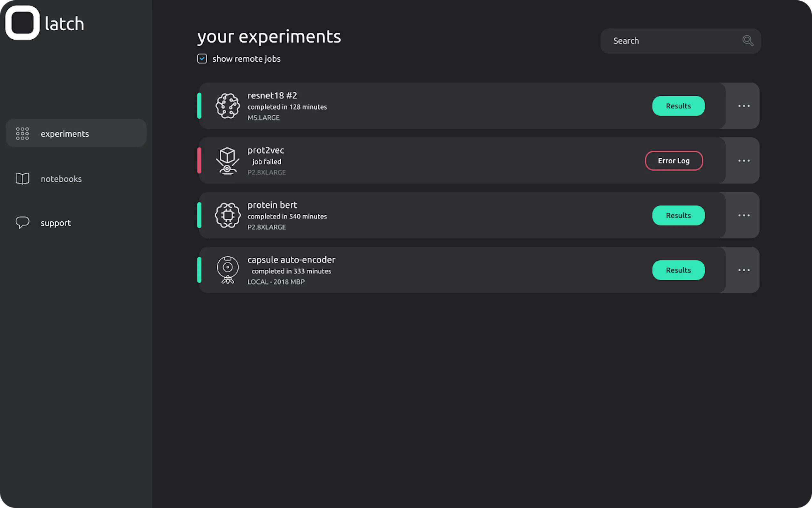Open the three-dot menu for prot2vec
This screenshot has height=508, width=812.
click(x=744, y=161)
